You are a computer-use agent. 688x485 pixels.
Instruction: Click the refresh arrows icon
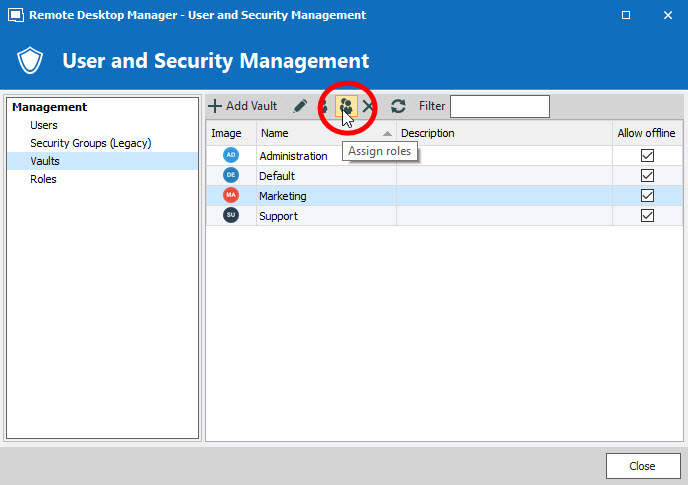[x=398, y=106]
